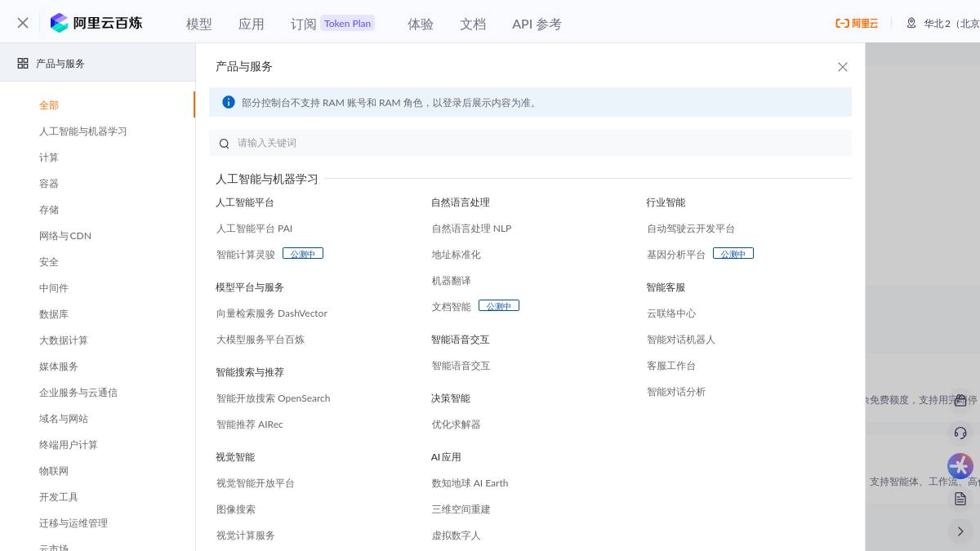Open the document icon in the right rail
This screenshot has width=980, height=551.
coord(960,499)
